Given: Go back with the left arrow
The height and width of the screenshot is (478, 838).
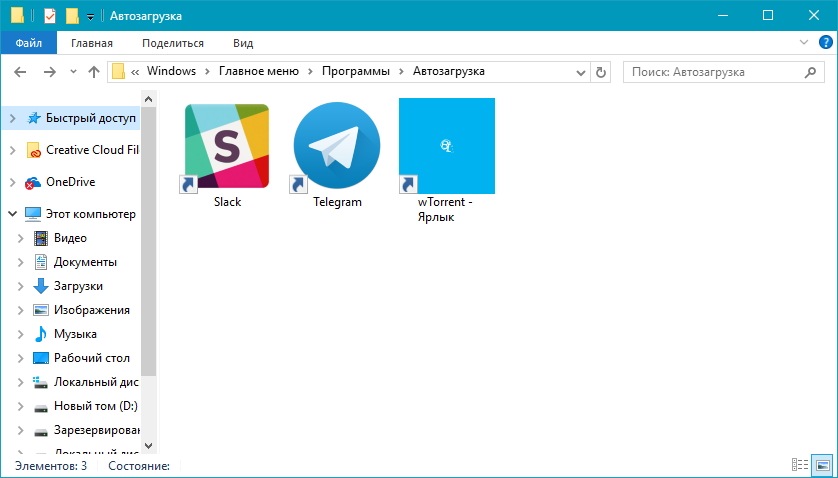Looking at the screenshot, I should 20,72.
